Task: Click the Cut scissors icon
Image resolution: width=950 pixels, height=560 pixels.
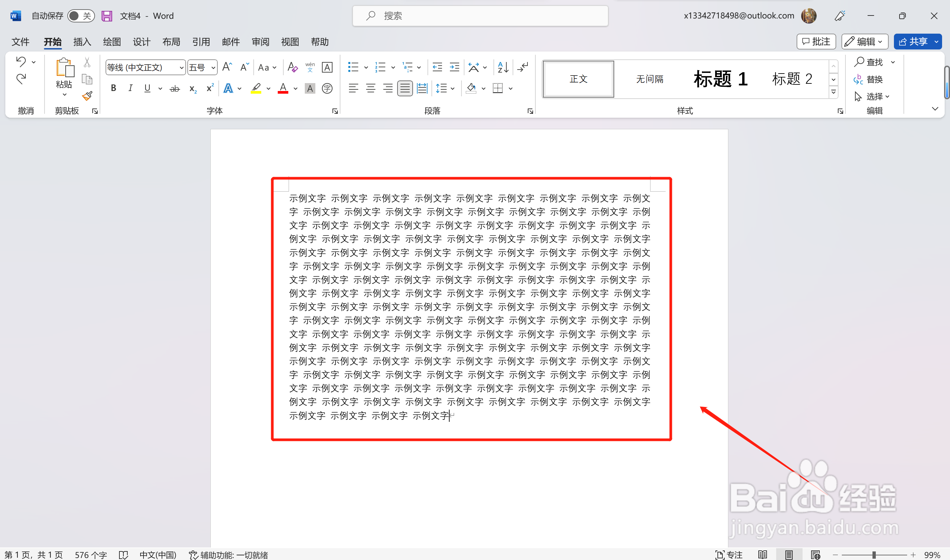Action: tap(87, 62)
